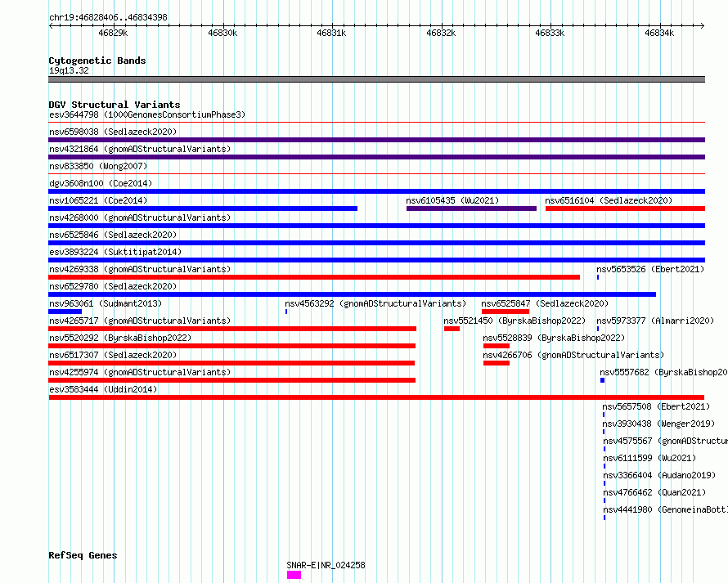Select the nsv6525846 Sedlazeck2020 blue bar

tap(376, 243)
